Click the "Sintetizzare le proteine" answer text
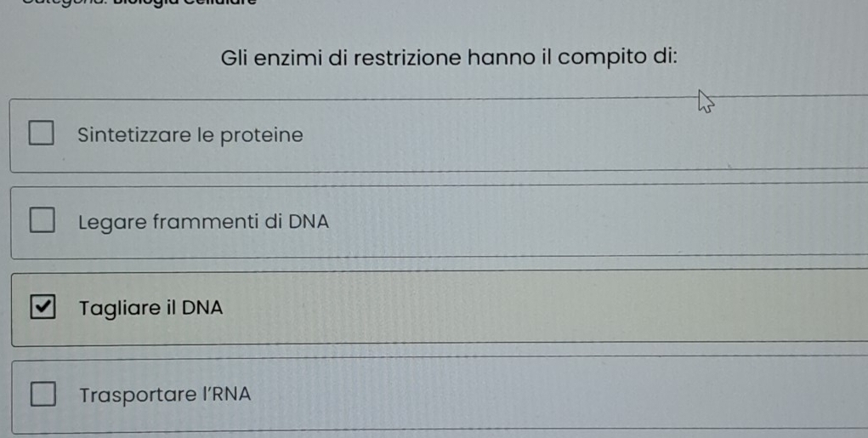868x438 pixels. (x=190, y=135)
